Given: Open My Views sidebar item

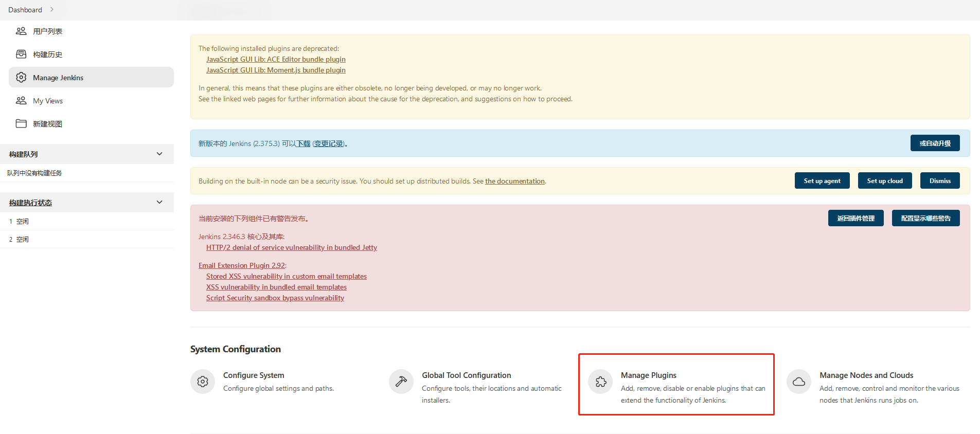Looking at the screenshot, I should (91, 101).
